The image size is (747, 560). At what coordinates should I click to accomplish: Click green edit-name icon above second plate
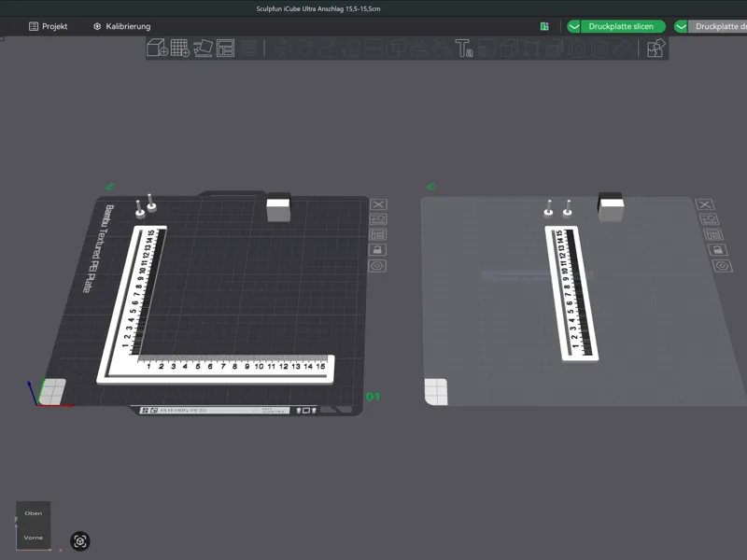[x=431, y=186]
